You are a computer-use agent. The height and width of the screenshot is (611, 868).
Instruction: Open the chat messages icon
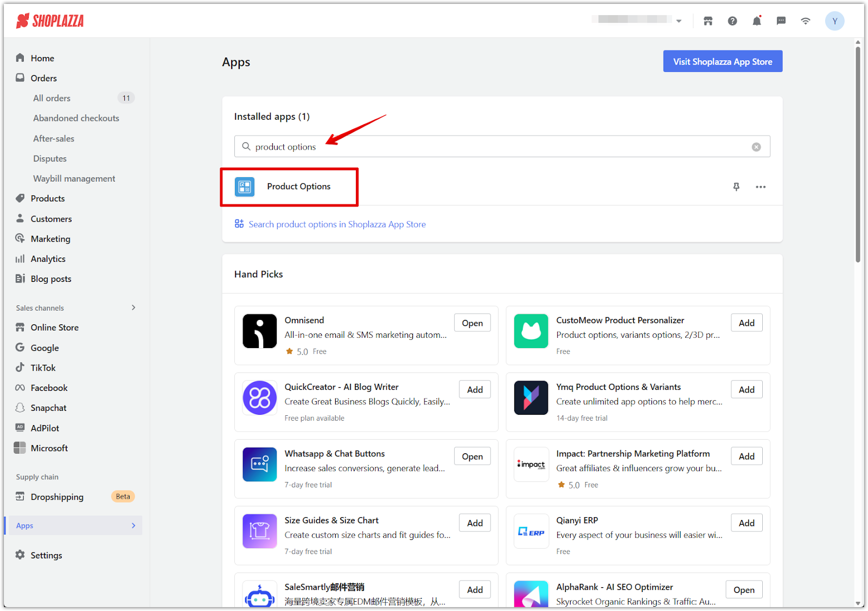point(781,21)
